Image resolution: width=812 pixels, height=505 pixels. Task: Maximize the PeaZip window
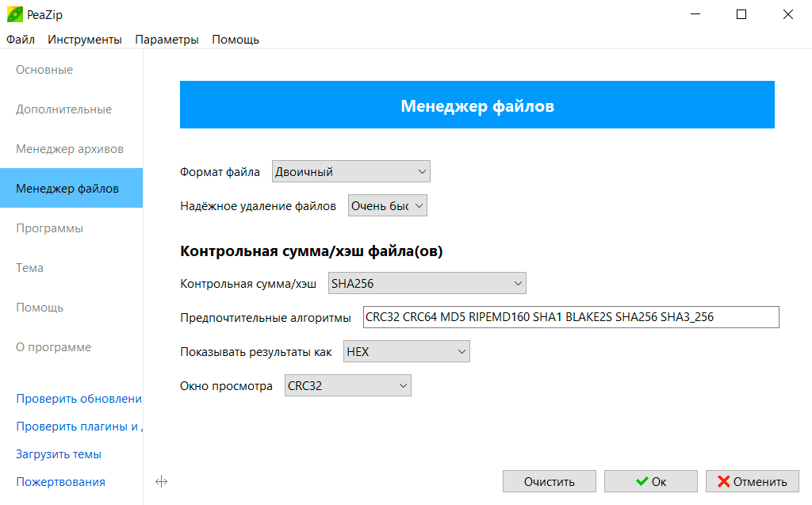(741, 14)
